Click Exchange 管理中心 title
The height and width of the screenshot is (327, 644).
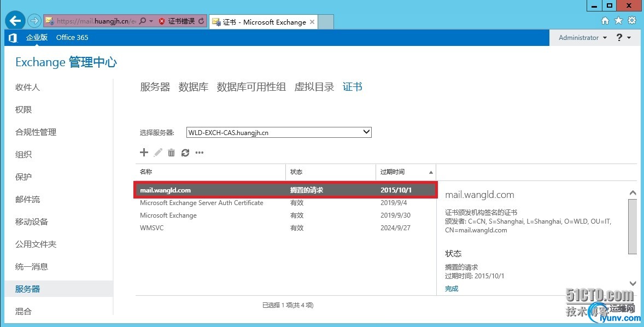click(66, 62)
